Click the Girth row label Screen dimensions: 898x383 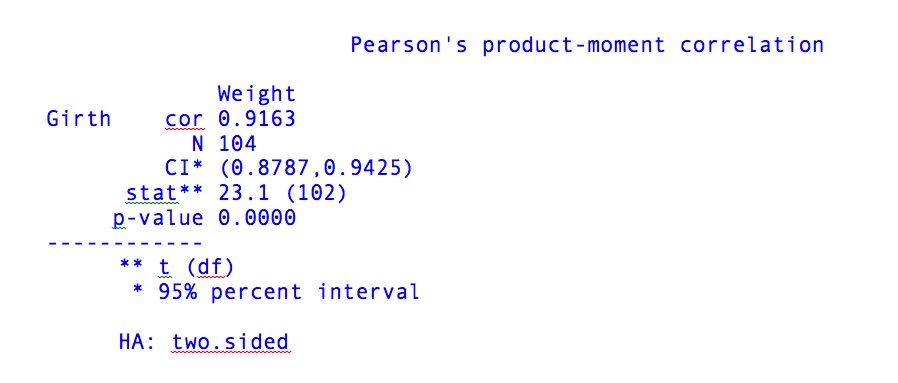click(79, 119)
